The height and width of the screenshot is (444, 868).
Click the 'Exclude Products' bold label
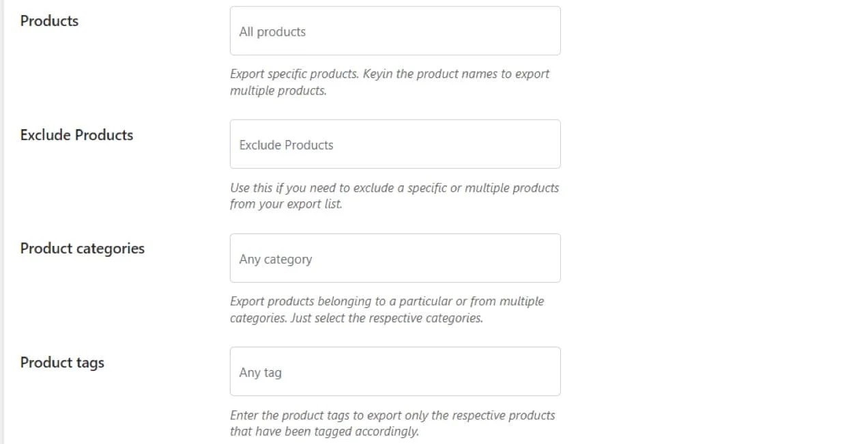(76, 135)
